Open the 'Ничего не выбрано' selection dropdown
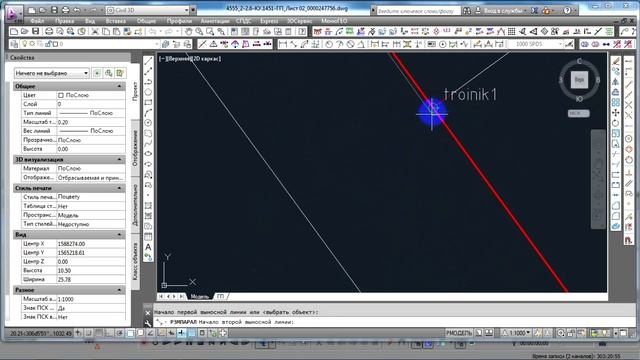Screen dimensions: 640x360 51,73
